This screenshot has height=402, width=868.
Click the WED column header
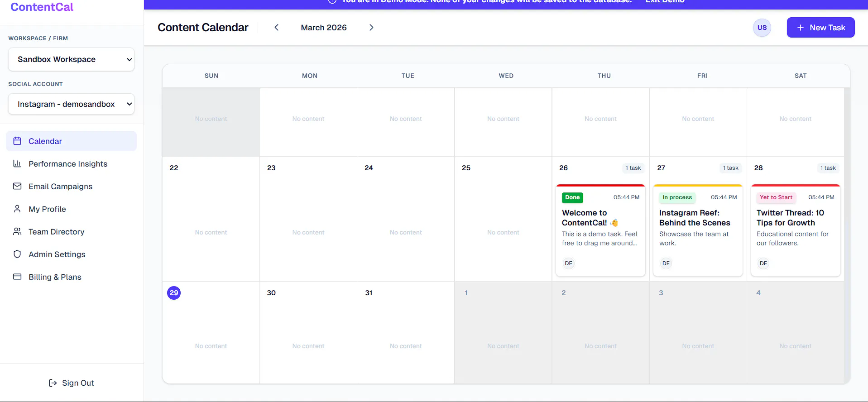pos(506,76)
